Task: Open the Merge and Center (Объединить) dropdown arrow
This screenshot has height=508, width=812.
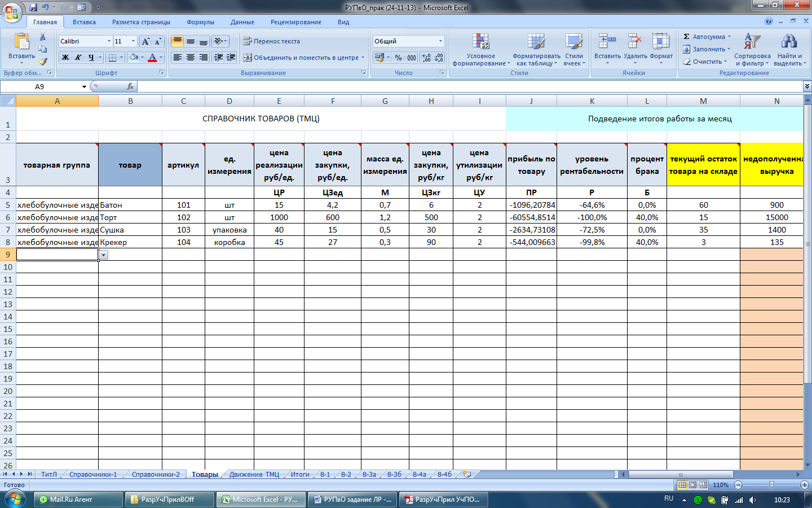Action: tap(363, 58)
